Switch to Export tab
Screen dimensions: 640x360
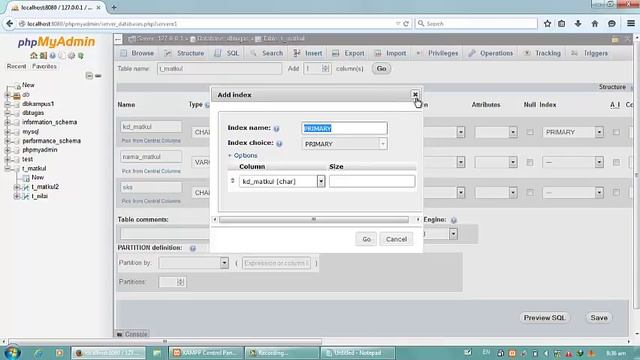click(x=348, y=53)
